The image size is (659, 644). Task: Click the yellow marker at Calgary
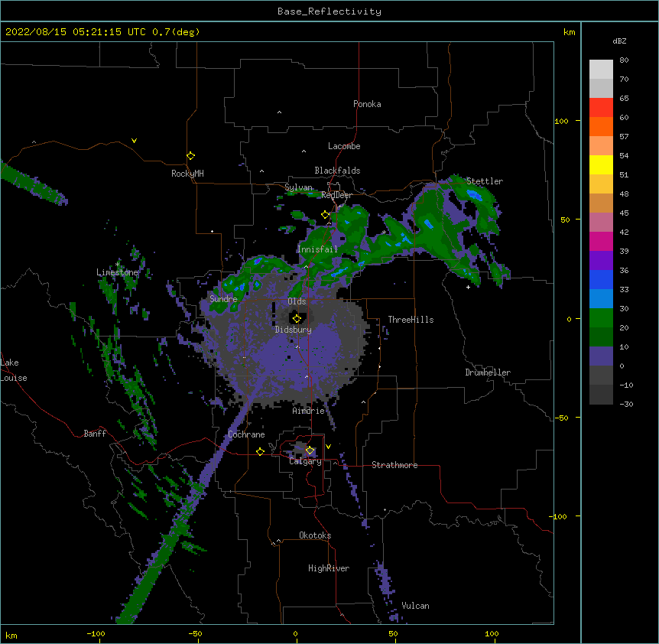310,450
